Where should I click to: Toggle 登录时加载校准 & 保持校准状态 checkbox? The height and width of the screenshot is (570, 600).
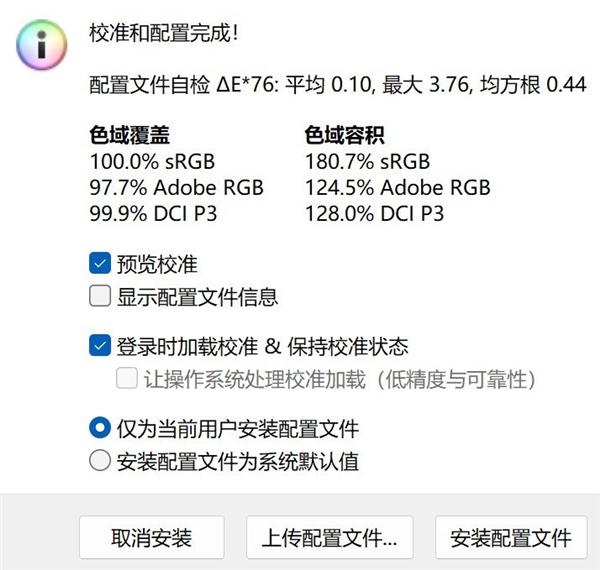[x=100, y=346]
